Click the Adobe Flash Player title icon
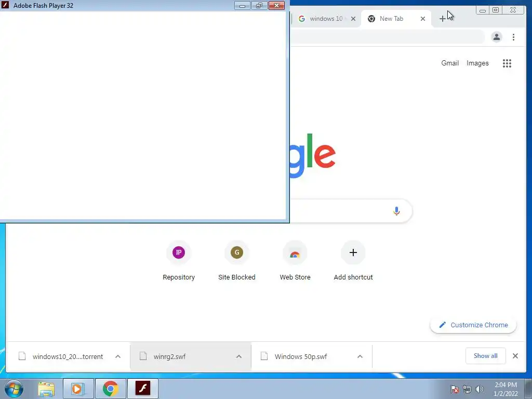 pos(5,5)
